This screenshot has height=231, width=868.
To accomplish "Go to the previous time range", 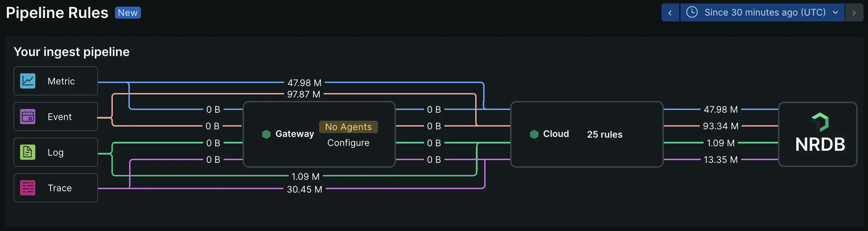I will 670,13.
